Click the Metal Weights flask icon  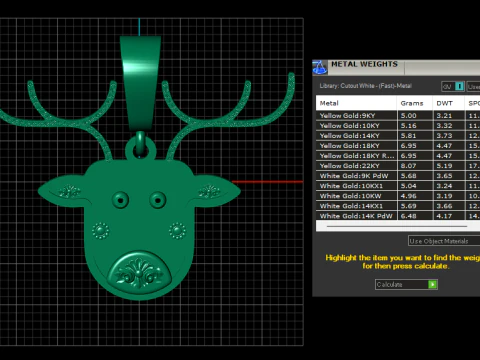point(319,68)
